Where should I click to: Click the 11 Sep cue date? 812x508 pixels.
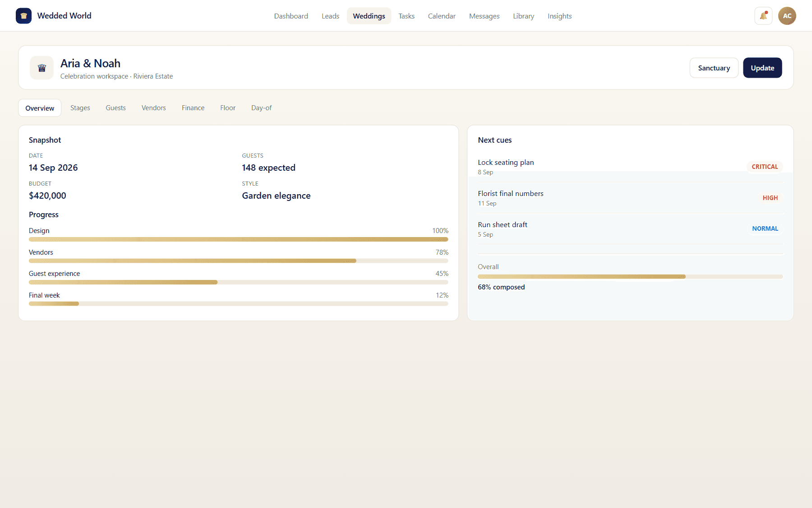[487, 204]
